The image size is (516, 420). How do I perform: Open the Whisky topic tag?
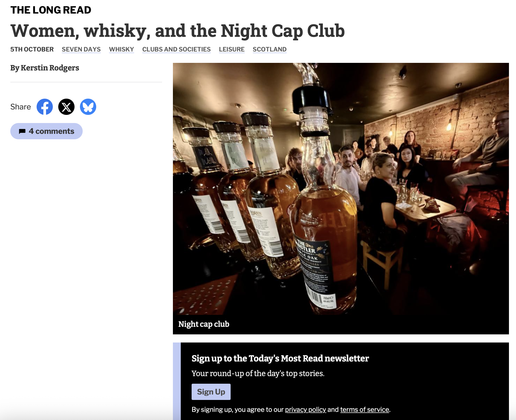pyautogui.click(x=121, y=49)
